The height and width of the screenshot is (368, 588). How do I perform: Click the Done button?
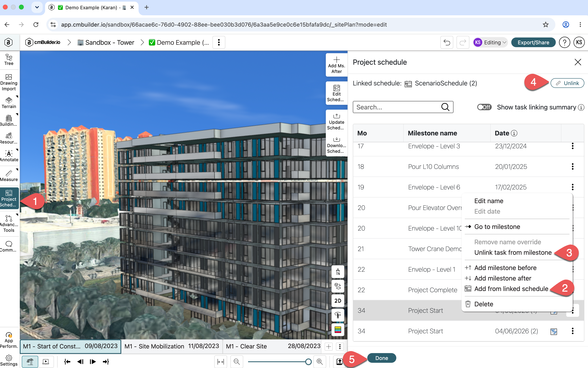point(382,358)
